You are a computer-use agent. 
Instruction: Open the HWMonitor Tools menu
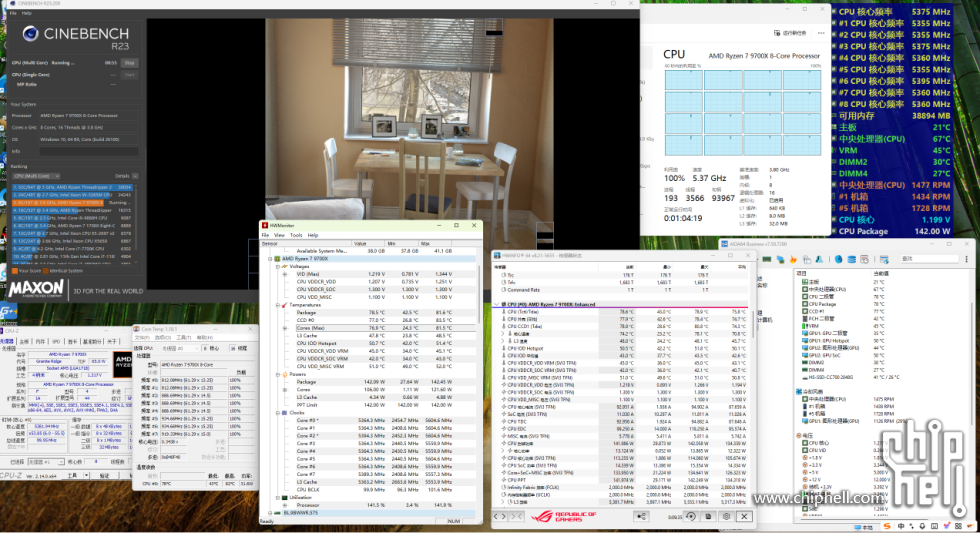click(x=296, y=236)
